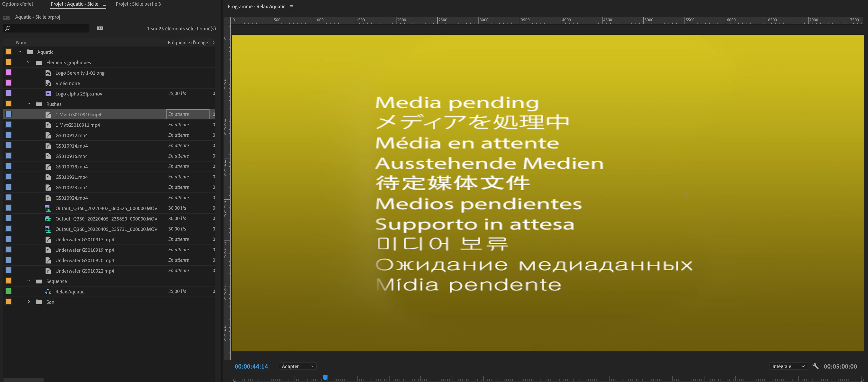The image size is (868, 382).
Task: Collapse the Rushes bin
Action: click(x=29, y=104)
